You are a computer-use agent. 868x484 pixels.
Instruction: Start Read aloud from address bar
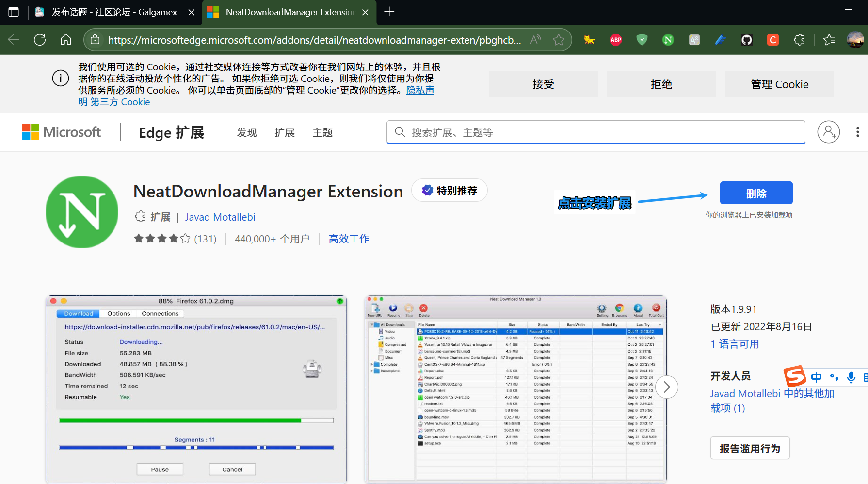(x=535, y=40)
